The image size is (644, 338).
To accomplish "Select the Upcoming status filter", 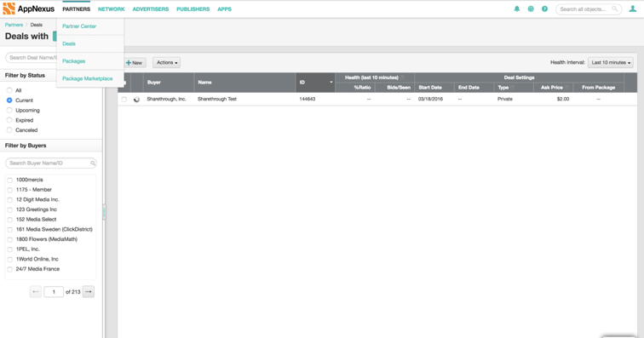I will [9, 110].
